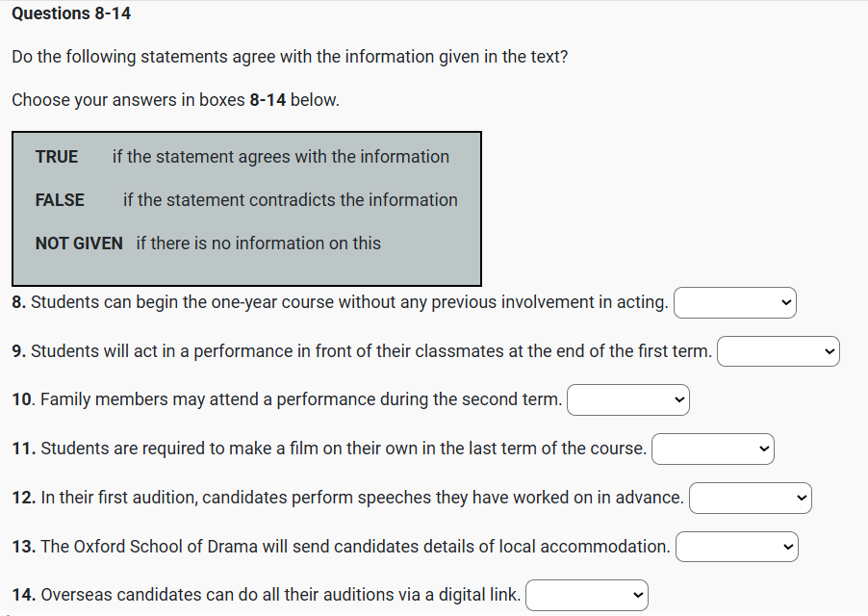Expand the answer dropdown for question 14

[x=587, y=596]
